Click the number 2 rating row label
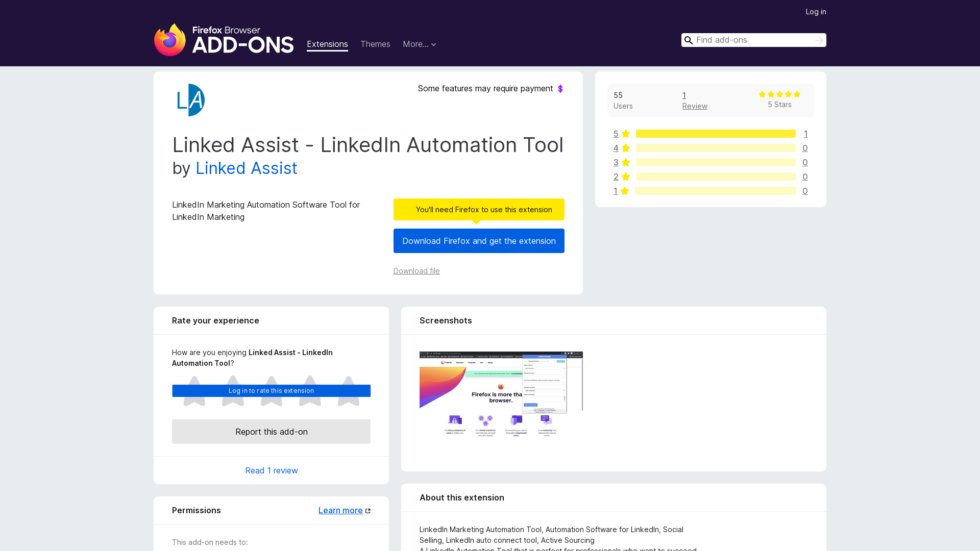 click(x=616, y=177)
